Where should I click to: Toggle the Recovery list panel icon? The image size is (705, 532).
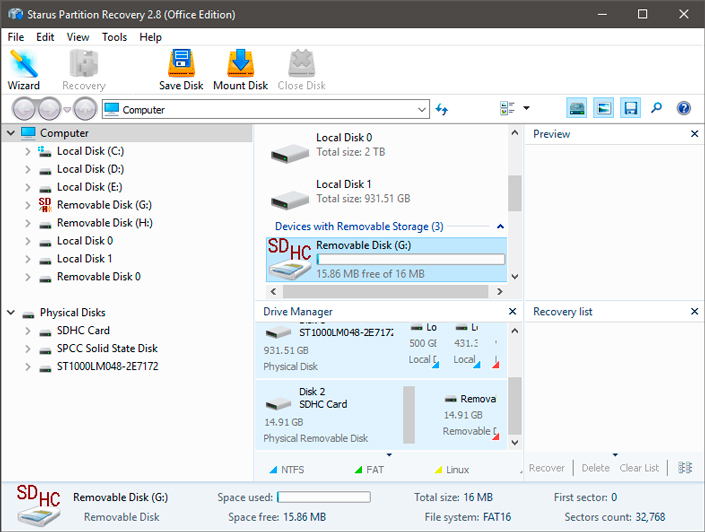(630, 108)
